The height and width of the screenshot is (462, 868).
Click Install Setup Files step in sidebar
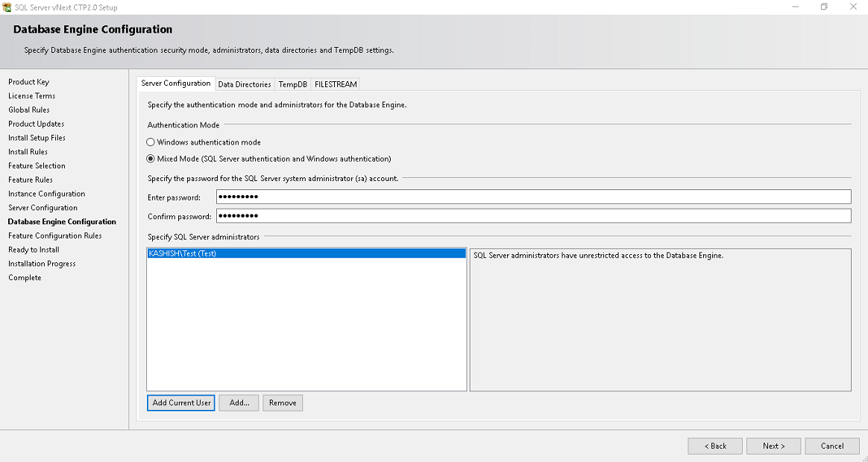(x=37, y=138)
